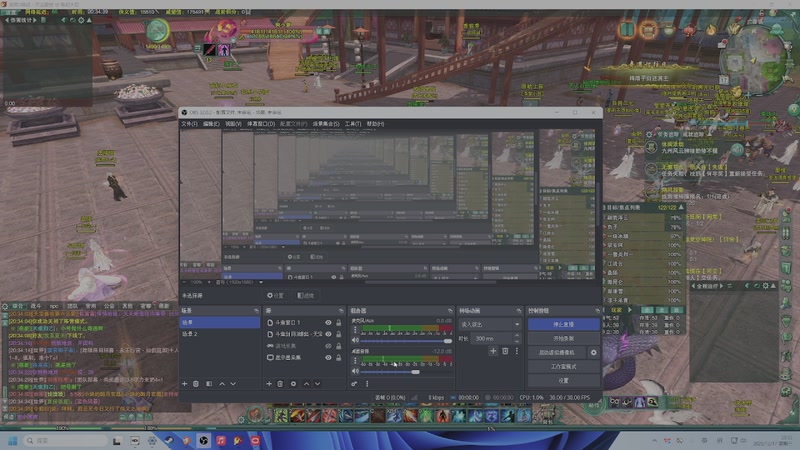Toggle lock on first source 窗口 1
Image resolution: width=800 pixels, height=450 pixels.
(x=338, y=322)
